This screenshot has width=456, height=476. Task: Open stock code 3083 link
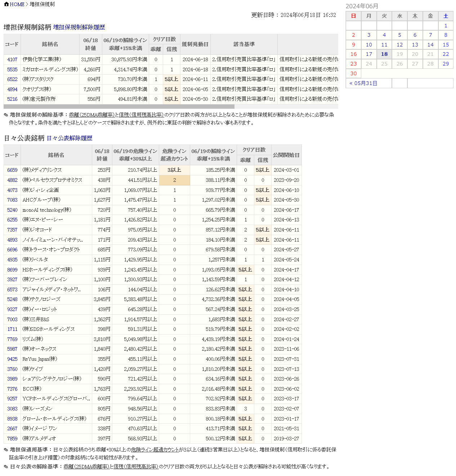click(x=12, y=409)
